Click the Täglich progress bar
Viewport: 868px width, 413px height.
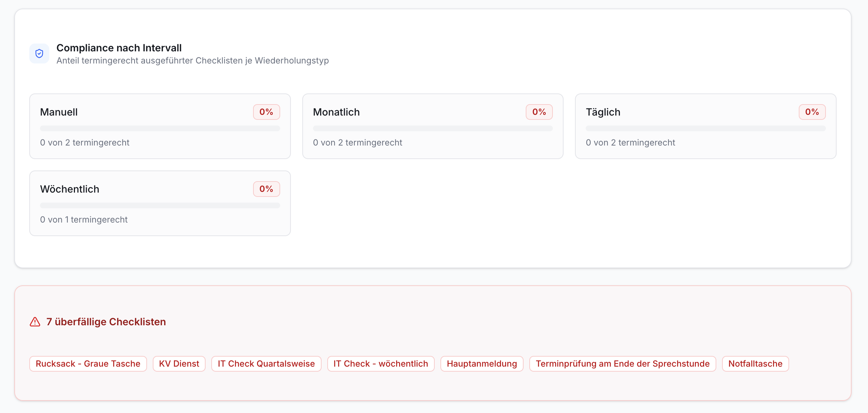tap(706, 128)
